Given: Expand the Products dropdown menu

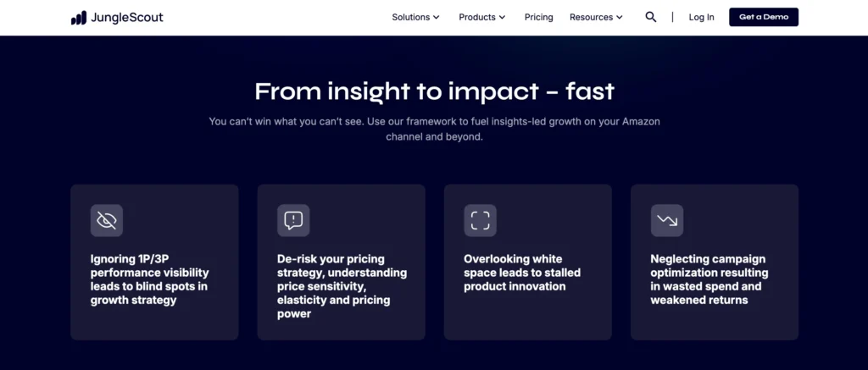Looking at the screenshot, I should [481, 17].
